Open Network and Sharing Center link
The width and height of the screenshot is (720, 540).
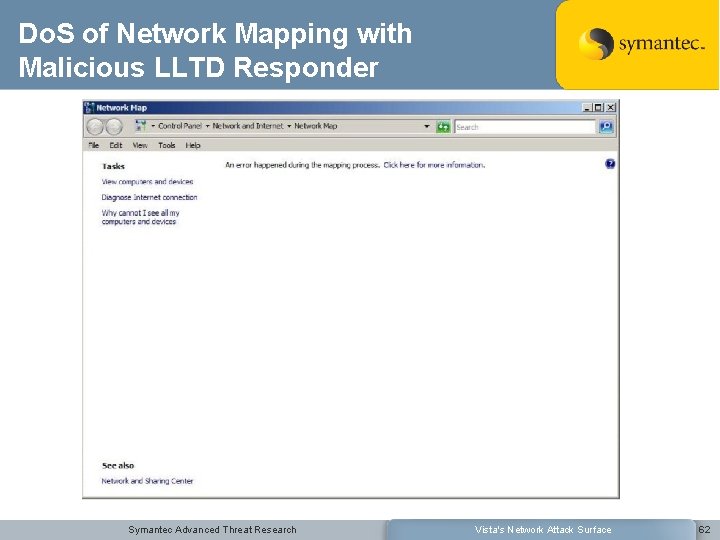click(x=147, y=481)
